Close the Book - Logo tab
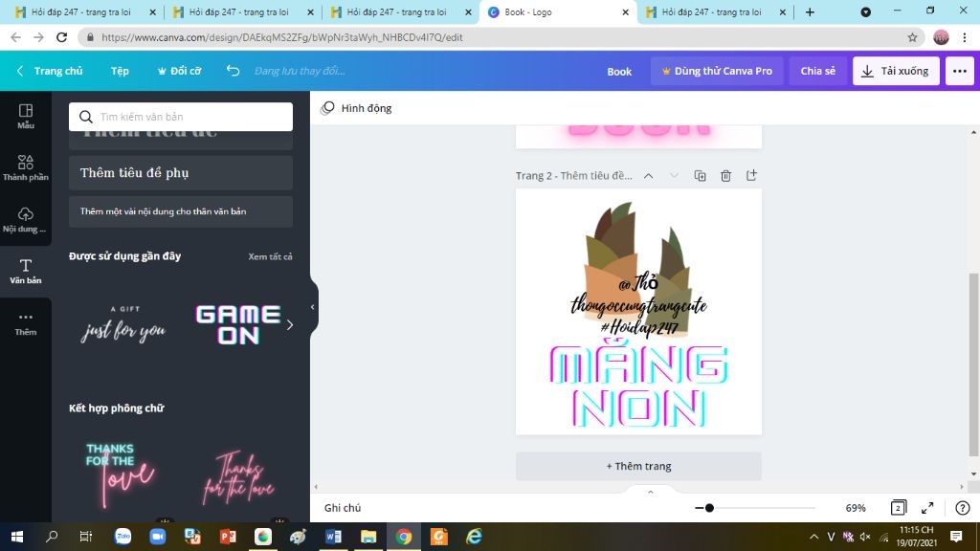The image size is (980, 551). click(625, 12)
